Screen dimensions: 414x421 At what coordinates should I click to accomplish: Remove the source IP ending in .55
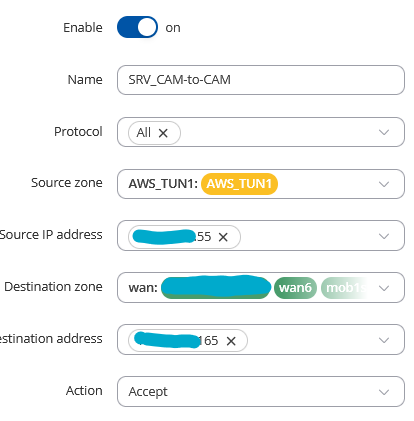click(x=223, y=237)
